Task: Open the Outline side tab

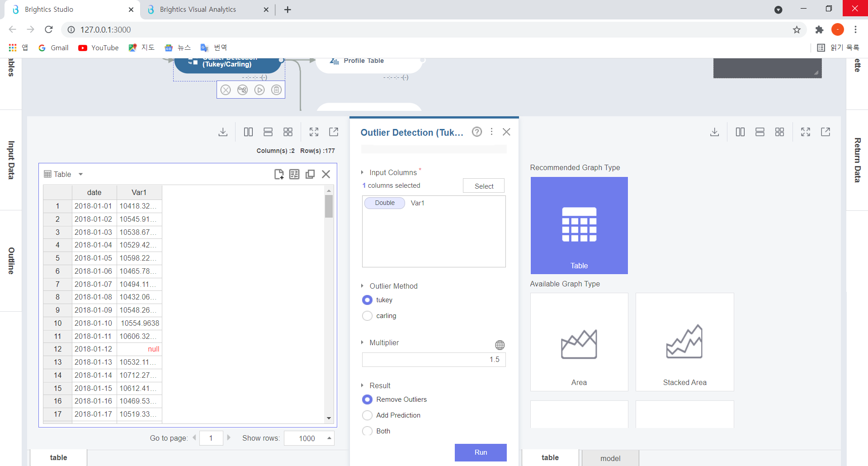Action: point(11,261)
